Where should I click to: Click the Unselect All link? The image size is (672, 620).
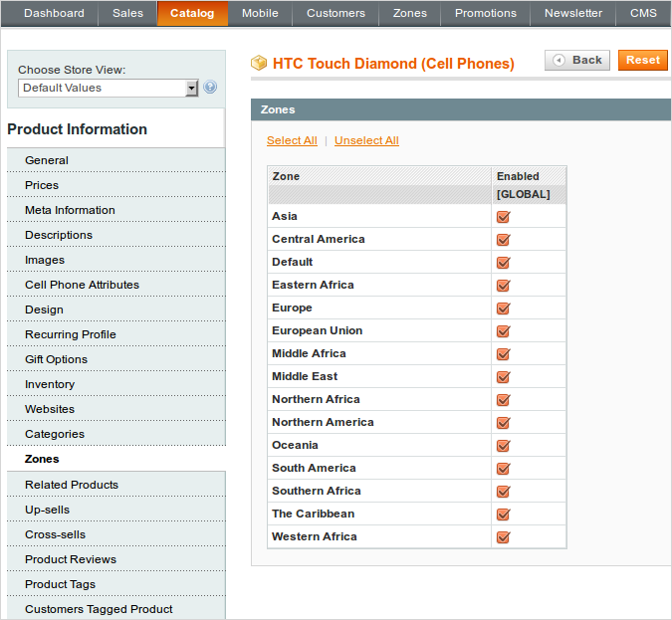click(366, 140)
